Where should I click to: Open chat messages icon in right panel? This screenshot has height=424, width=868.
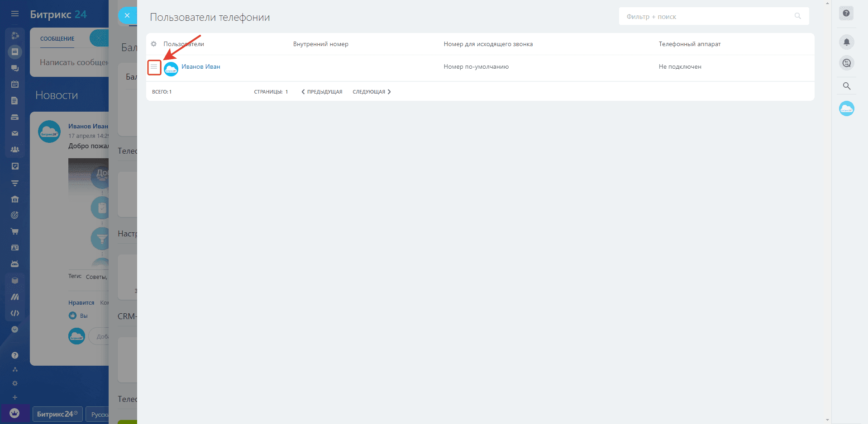click(x=846, y=63)
